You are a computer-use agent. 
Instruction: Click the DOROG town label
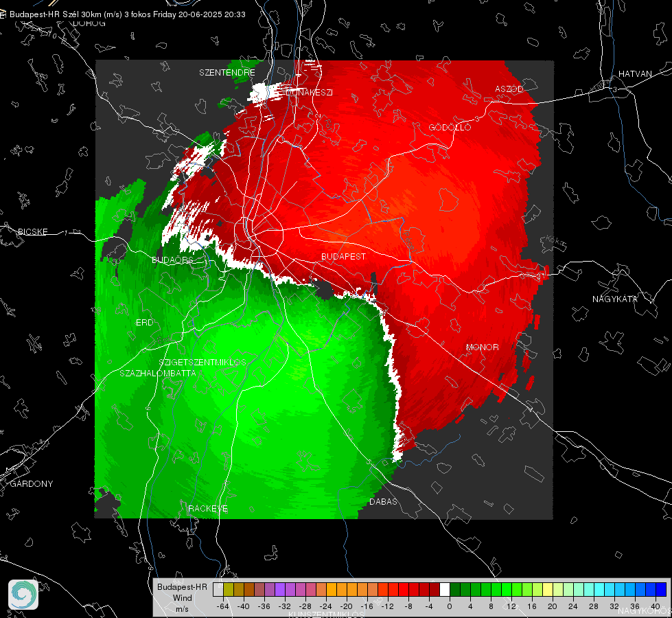click(x=89, y=23)
